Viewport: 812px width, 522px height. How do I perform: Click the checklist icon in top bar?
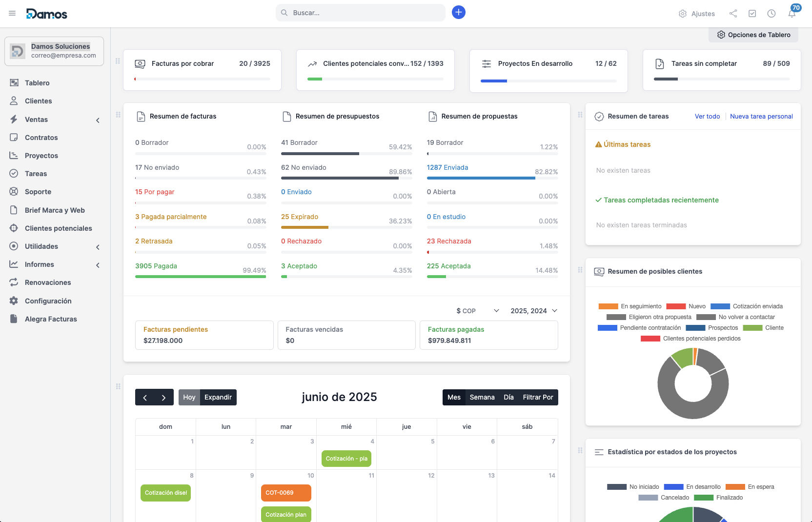point(752,14)
